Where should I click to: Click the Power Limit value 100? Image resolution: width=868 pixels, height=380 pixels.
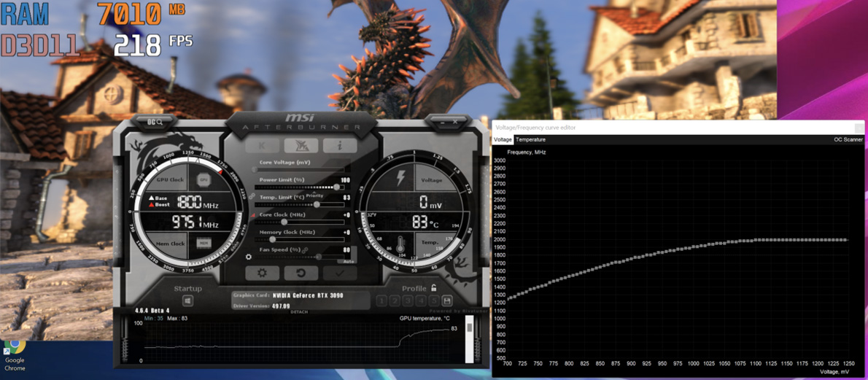pyautogui.click(x=346, y=180)
